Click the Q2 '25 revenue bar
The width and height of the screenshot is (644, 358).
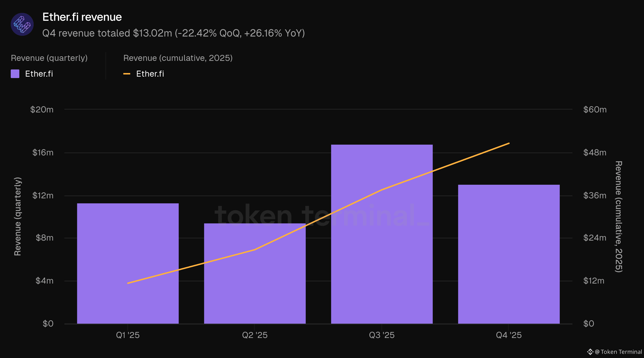tap(255, 288)
